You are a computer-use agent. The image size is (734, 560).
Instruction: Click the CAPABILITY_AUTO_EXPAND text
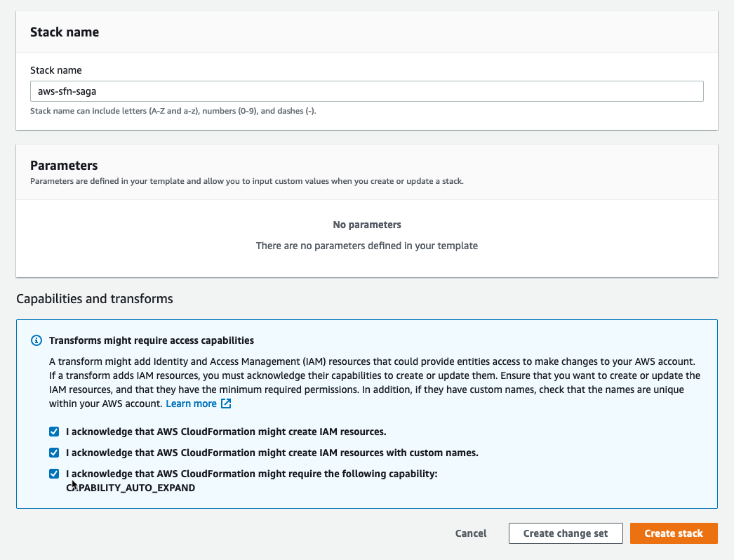click(x=131, y=488)
